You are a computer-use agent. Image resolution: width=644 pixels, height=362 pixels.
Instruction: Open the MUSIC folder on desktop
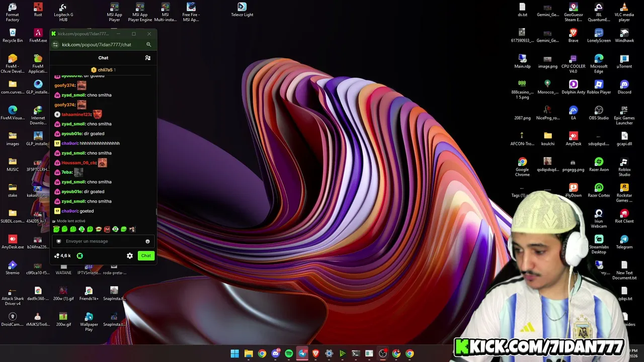tap(13, 164)
